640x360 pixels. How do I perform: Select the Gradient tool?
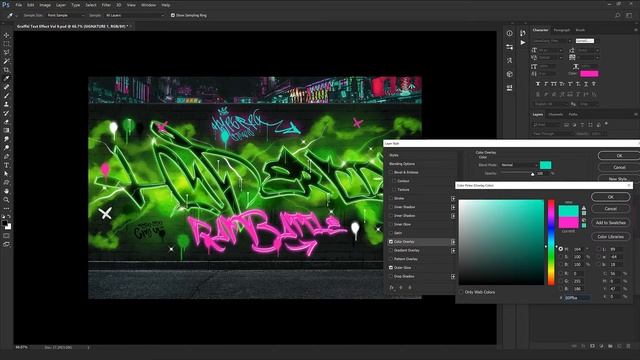[x=7, y=130]
